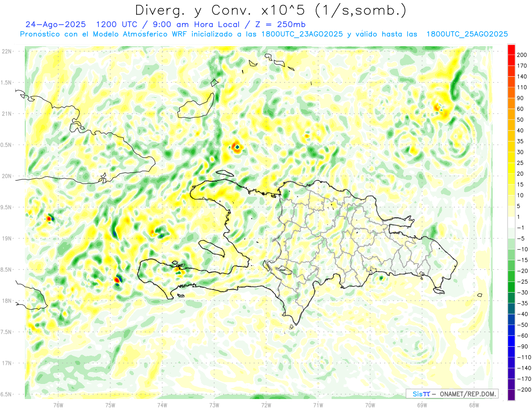Click the '6.5N' latitude label
532x411 pixels.
tap(7, 394)
